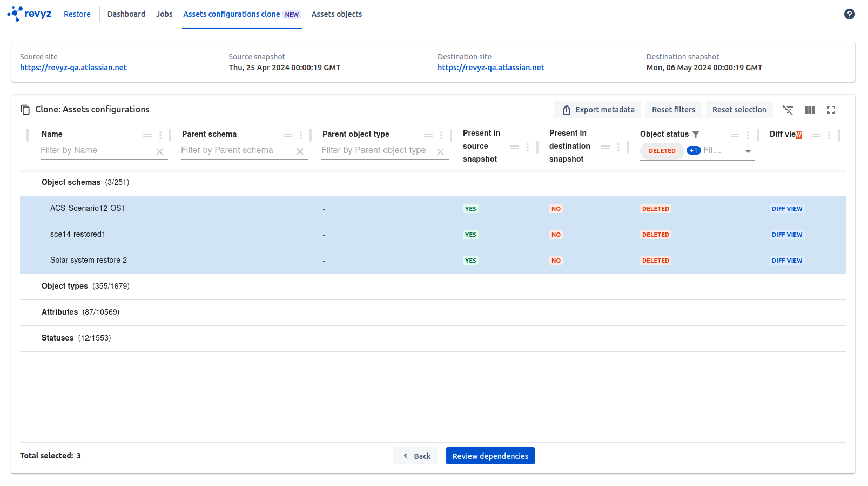Toggle full screen table icon
868x486 pixels.
coord(831,110)
